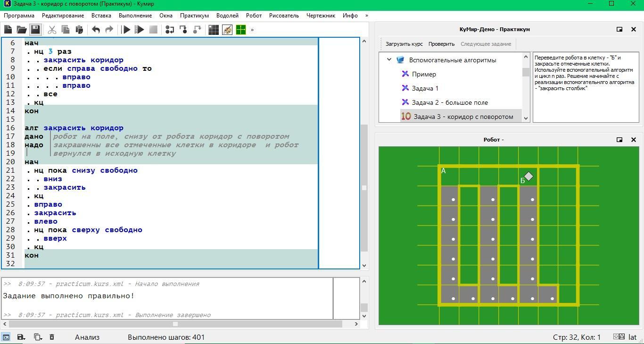Viewport: 644px width, 344px height.
Task: Save the program with floppy disk icon
Action: [35, 30]
